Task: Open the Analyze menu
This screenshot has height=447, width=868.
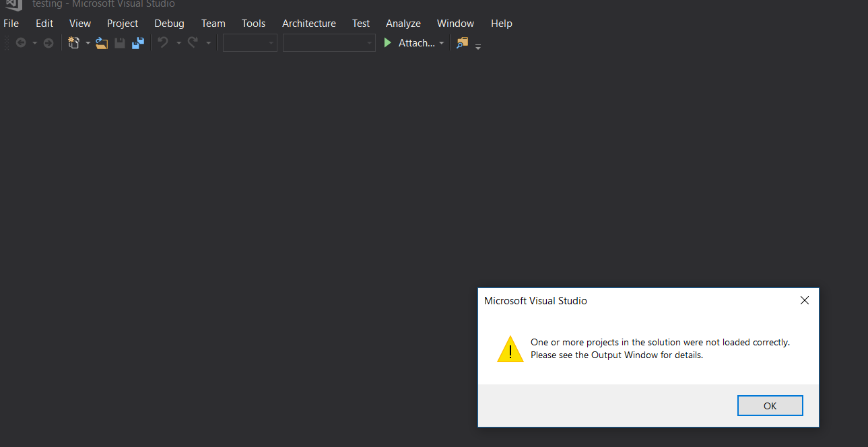Action: click(x=403, y=24)
